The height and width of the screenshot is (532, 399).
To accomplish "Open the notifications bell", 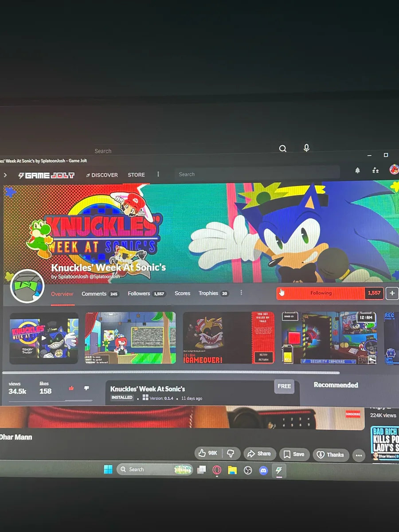I will (x=357, y=170).
